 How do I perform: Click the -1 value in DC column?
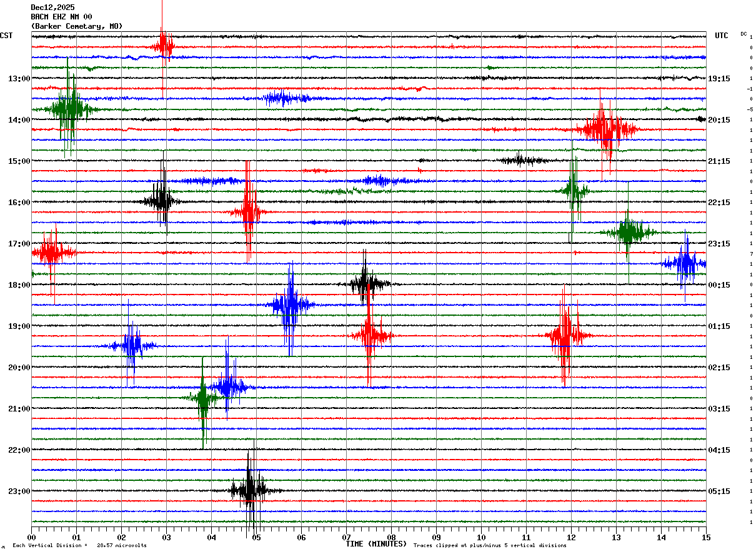(750, 89)
